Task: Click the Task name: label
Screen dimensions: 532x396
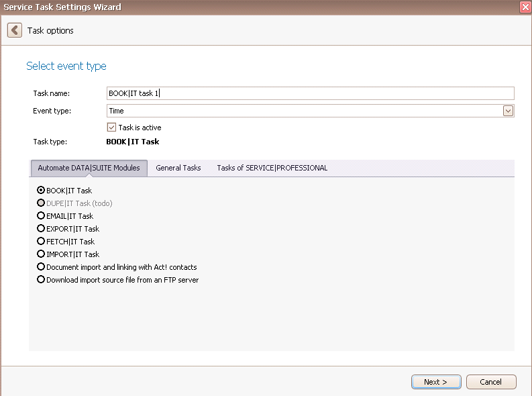Action: (51, 93)
